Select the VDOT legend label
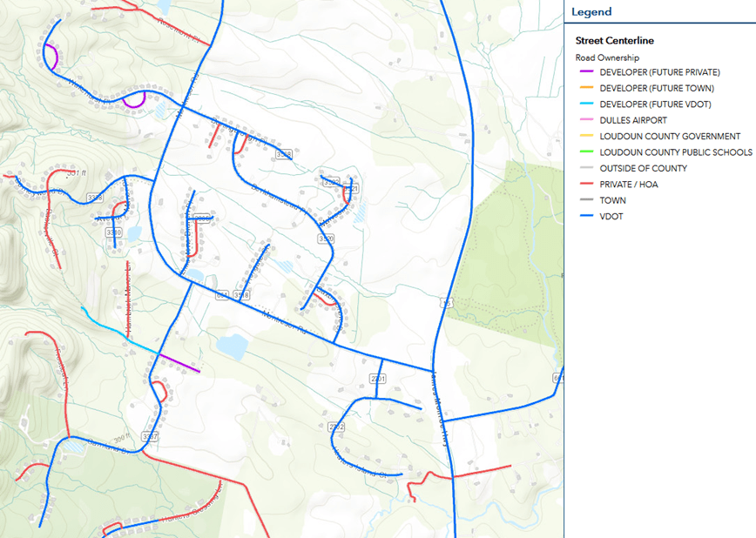This screenshot has width=756, height=538. tap(611, 217)
